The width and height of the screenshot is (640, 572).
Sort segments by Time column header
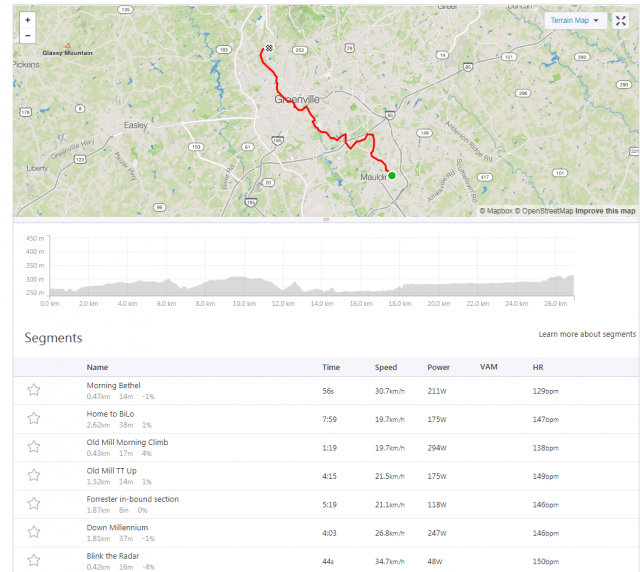(x=330, y=367)
